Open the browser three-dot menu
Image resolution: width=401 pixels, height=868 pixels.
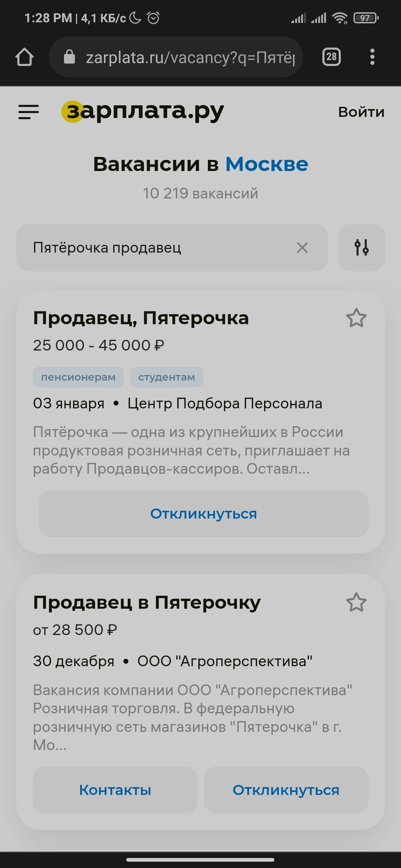(372, 57)
